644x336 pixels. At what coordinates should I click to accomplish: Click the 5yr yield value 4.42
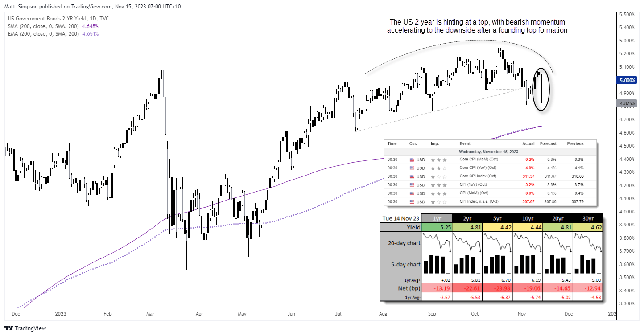[497, 227]
